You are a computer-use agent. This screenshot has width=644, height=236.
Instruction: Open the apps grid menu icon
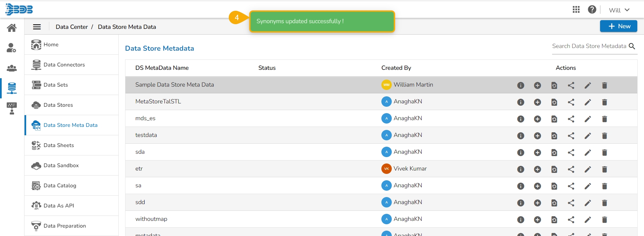pyautogui.click(x=576, y=10)
